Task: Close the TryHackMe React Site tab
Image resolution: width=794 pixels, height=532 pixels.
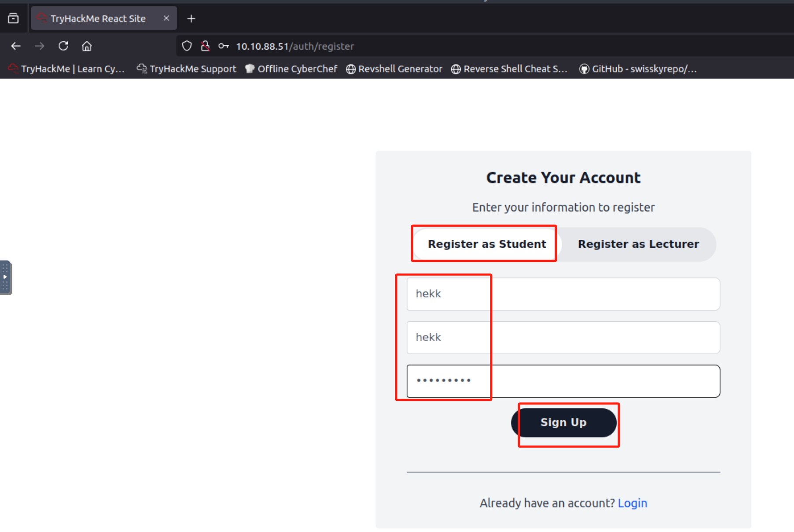Action: 166,18
